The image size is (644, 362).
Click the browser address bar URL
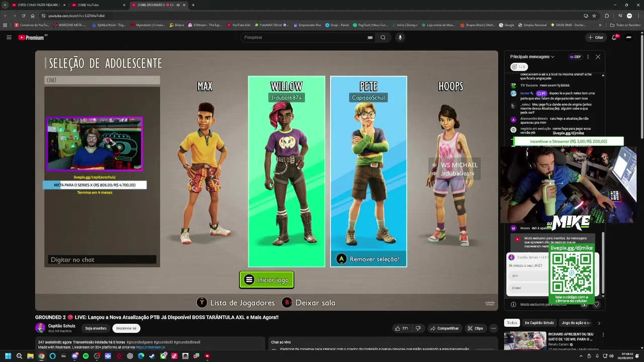(x=76, y=16)
